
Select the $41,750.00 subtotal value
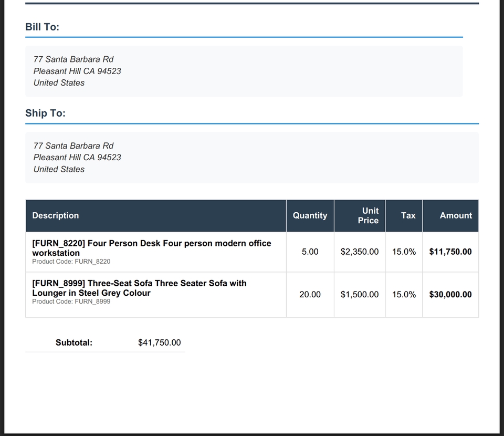click(159, 342)
